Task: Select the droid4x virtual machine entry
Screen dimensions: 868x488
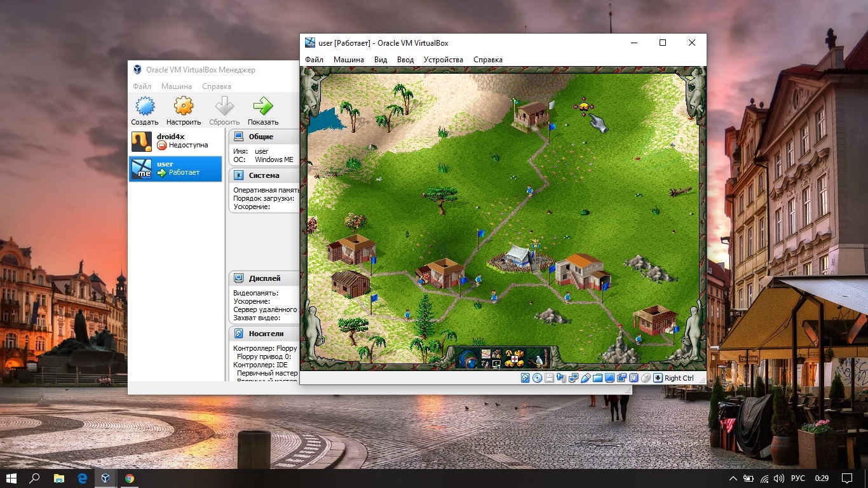Action: (175, 141)
